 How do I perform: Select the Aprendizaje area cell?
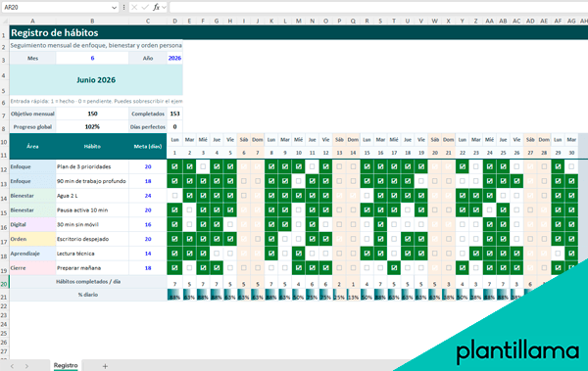(x=32, y=254)
